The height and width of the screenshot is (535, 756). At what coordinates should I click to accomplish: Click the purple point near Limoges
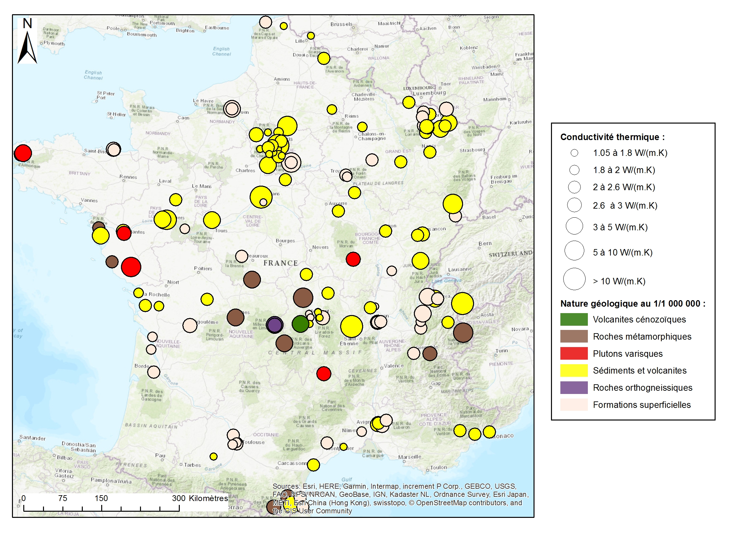pos(275,325)
